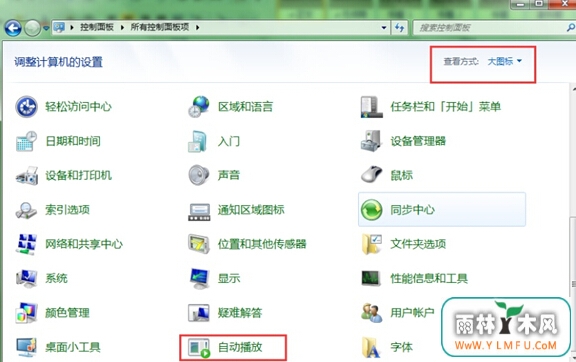Click the search magnifier icon
Viewport: 576px width, 362px height.
pos(570,28)
